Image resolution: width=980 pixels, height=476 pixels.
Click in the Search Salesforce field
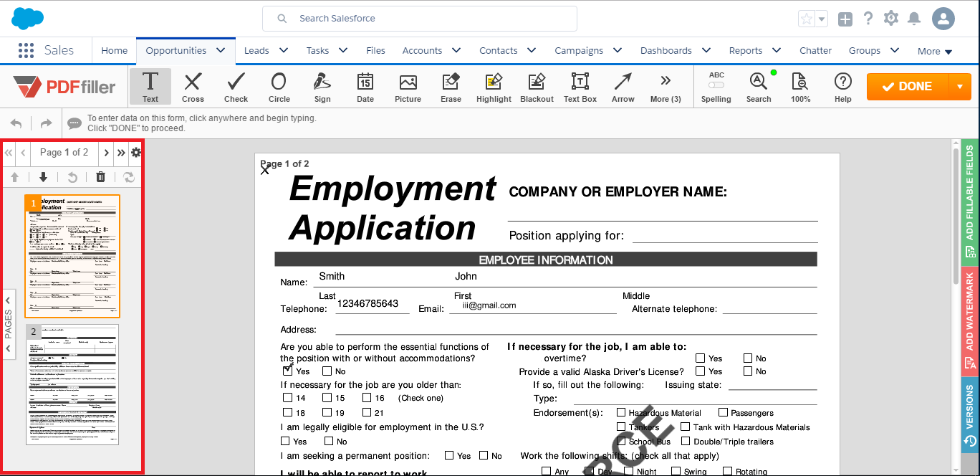[420, 19]
